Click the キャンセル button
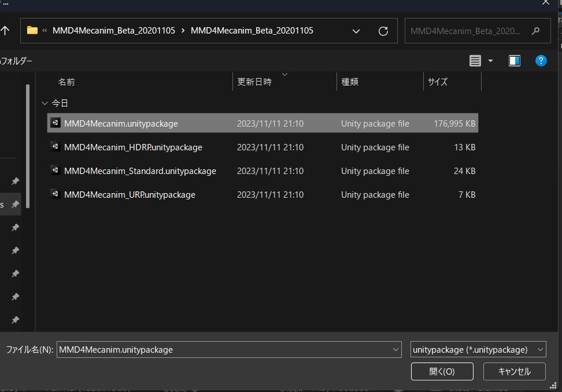The height and width of the screenshot is (392, 562). coord(515,372)
